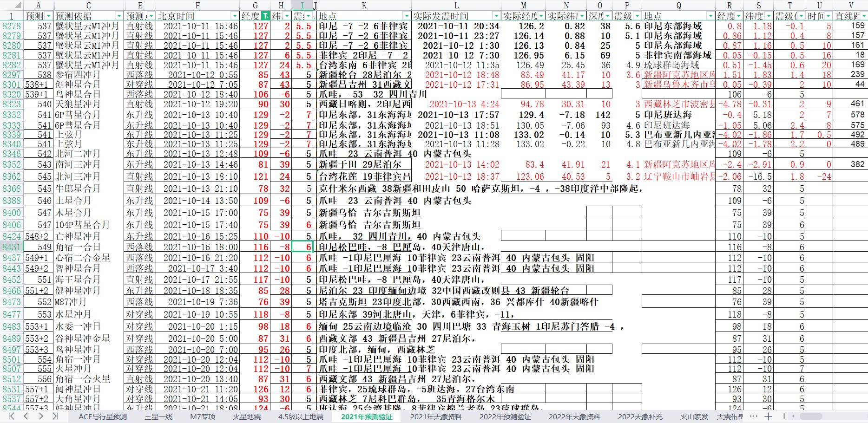Open filter dropdown for 震级 column P
This screenshot has height=423, width=868.
tap(637, 16)
